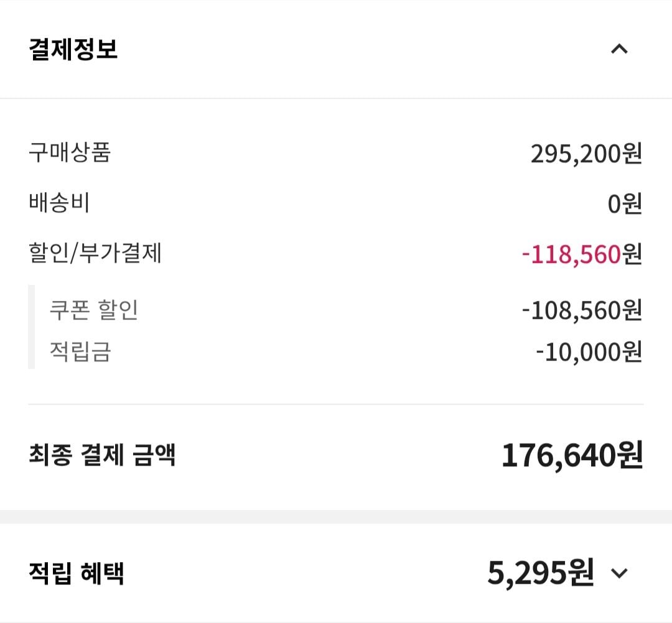Image resolution: width=672 pixels, height=623 pixels.
Task: Click the 적립금 row label
Action: pos(80,351)
